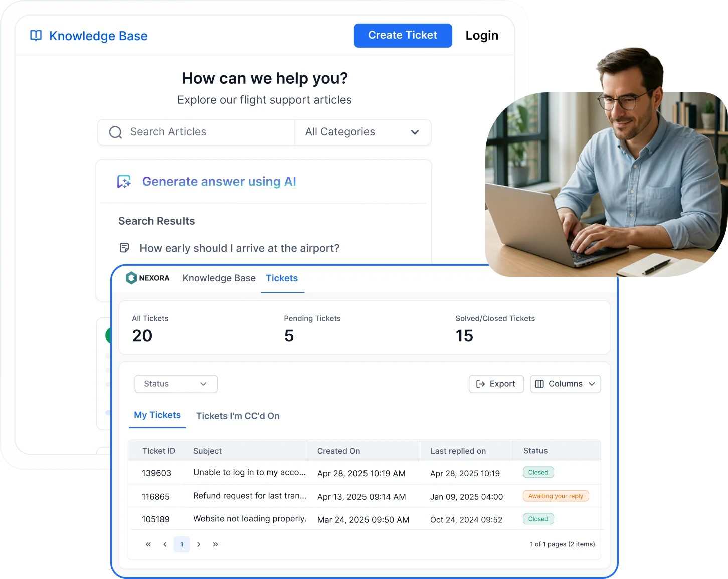Click the Solved/Closed Tickets count 15
728x579 pixels.
pyautogui.click(x=464, y=336)
